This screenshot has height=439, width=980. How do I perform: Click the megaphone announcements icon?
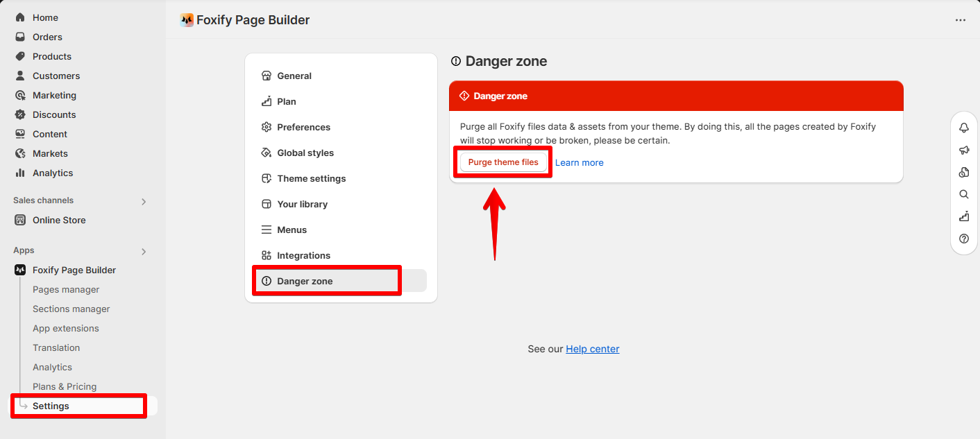(x=964, y=150)
